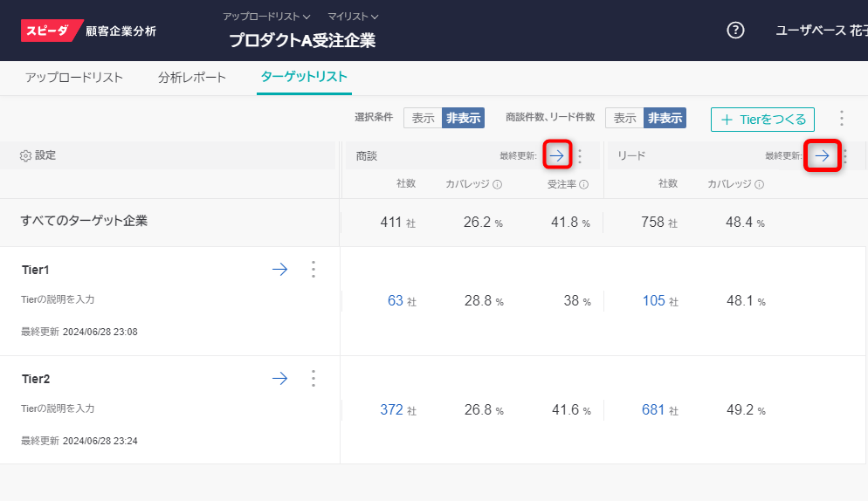Open the three-dot menu beside Tierをつくる
This screenshot has height=501, width=868.
click(x=841, y=119)
